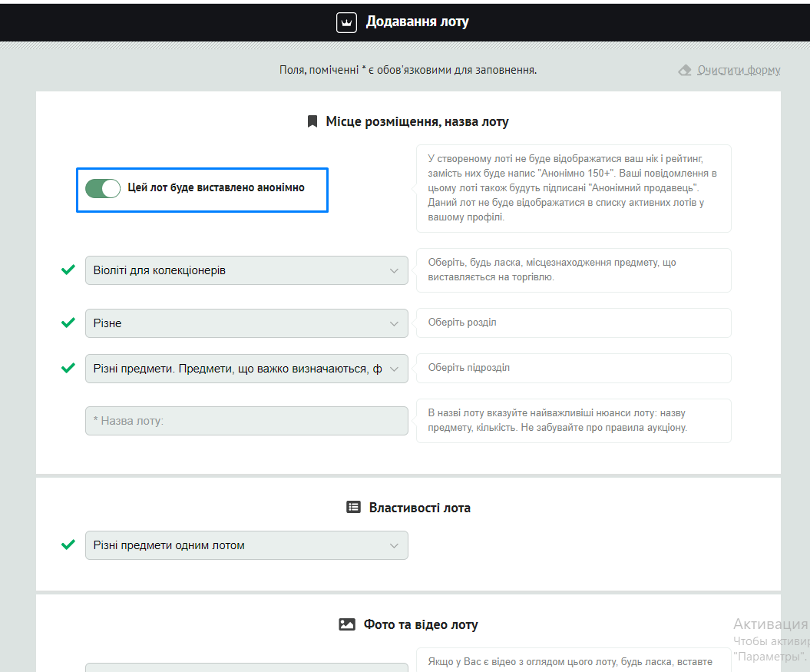Click the Місце розміщення, назва лоту heading
The width and height of the screenshot is (810, 672).
(x=417, y=121)
